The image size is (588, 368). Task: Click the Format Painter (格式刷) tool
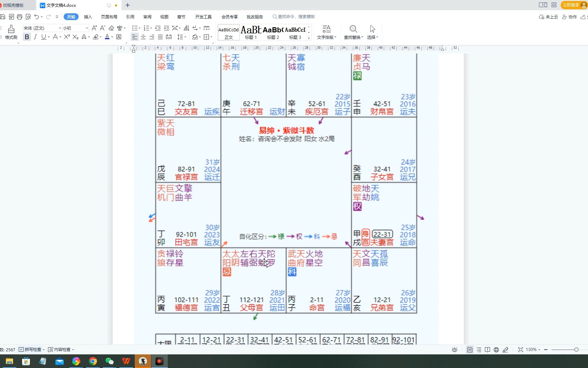click(11, 32)
